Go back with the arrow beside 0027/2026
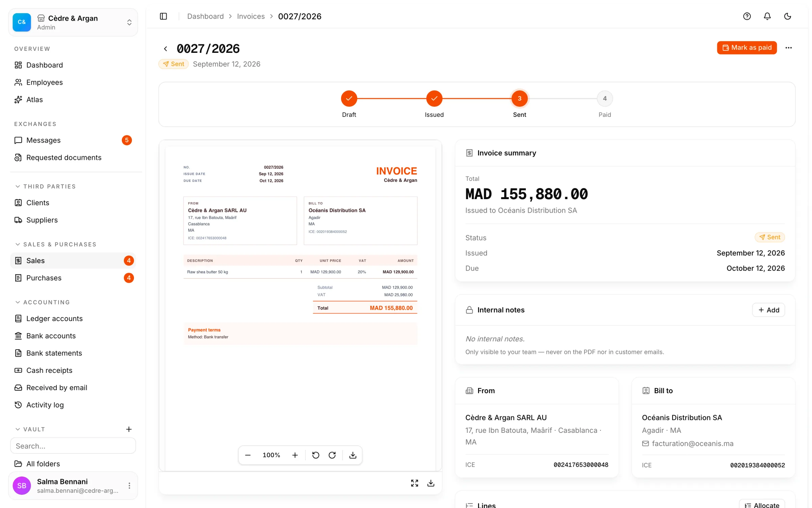 (165, 49)
